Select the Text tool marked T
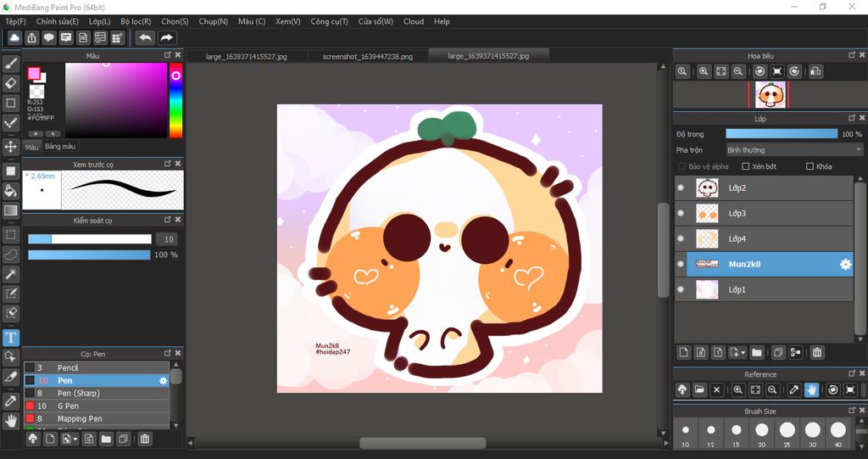868x459 pixels. (x=10, y=337)
